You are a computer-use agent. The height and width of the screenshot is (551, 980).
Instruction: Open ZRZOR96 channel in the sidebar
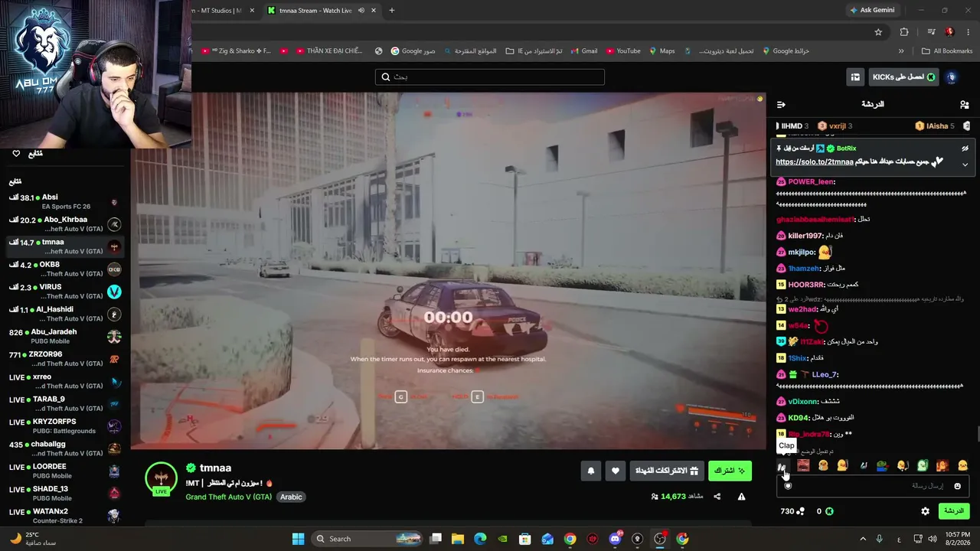[64, 359]
